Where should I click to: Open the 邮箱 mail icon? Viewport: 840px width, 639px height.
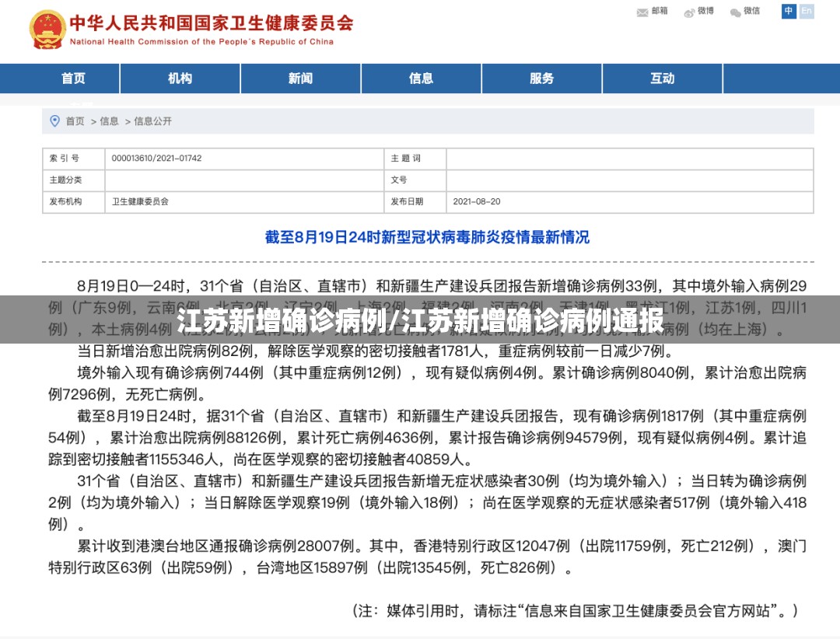tap(642, 12)
